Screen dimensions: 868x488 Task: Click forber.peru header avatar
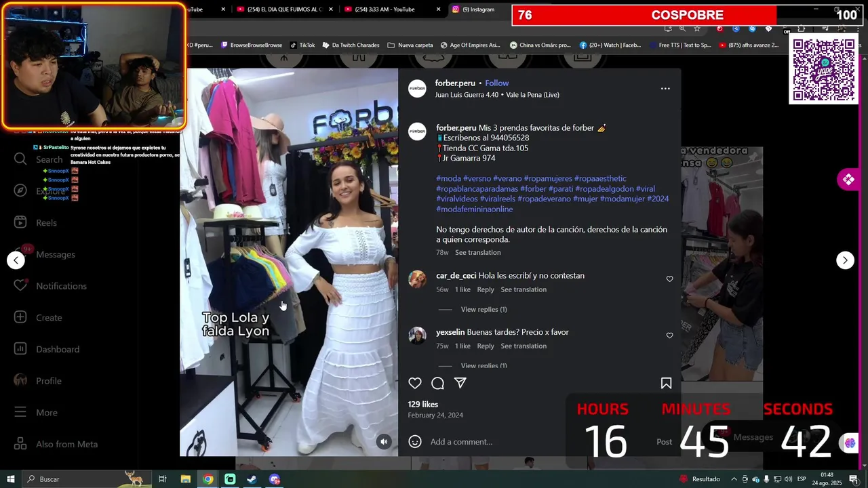coord(417,89)
